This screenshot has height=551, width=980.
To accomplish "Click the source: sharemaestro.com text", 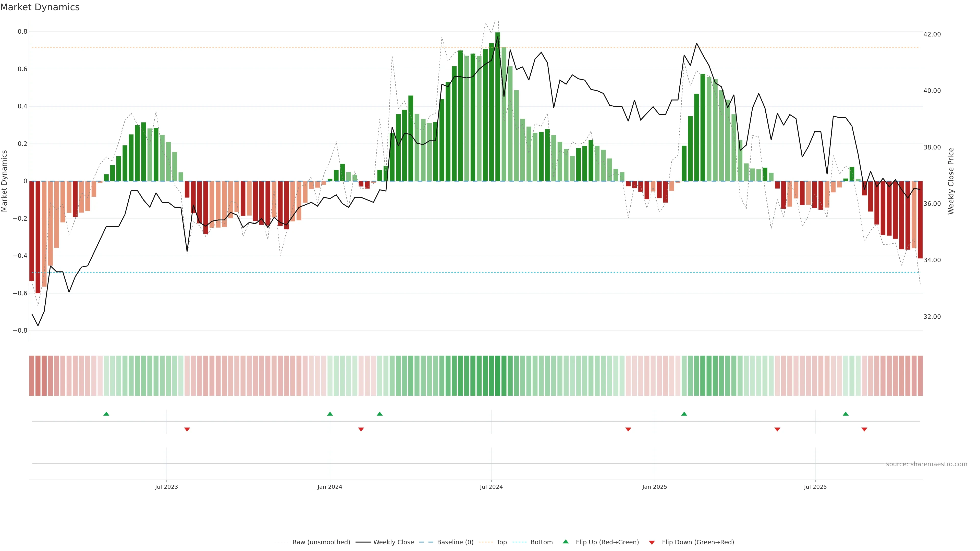I will pos(926,464).
